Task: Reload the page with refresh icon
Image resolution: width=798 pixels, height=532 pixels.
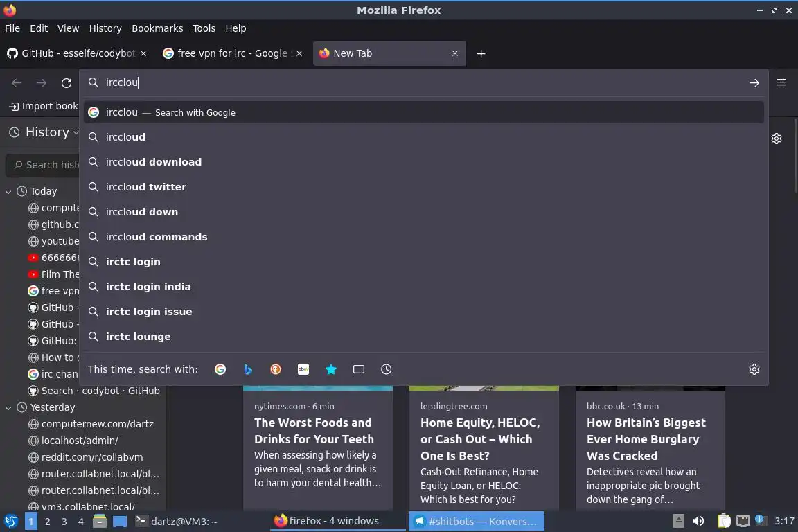Action: 66,83
